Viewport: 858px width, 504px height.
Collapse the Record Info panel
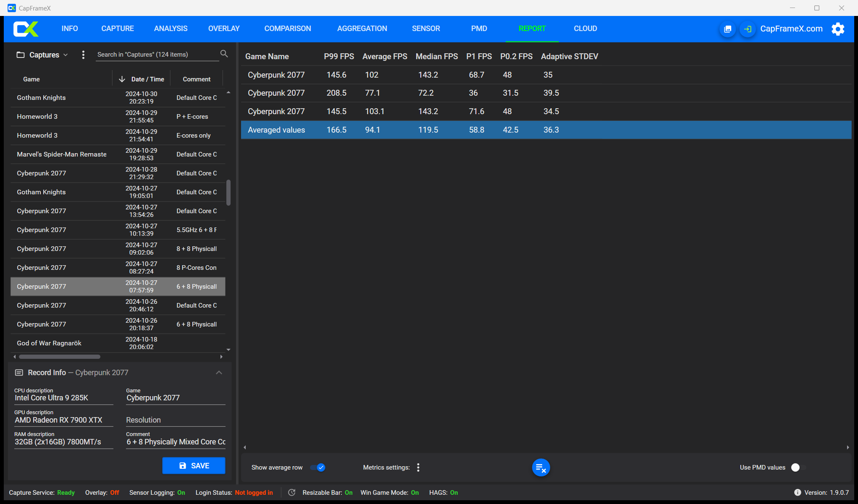coord(219,373)
